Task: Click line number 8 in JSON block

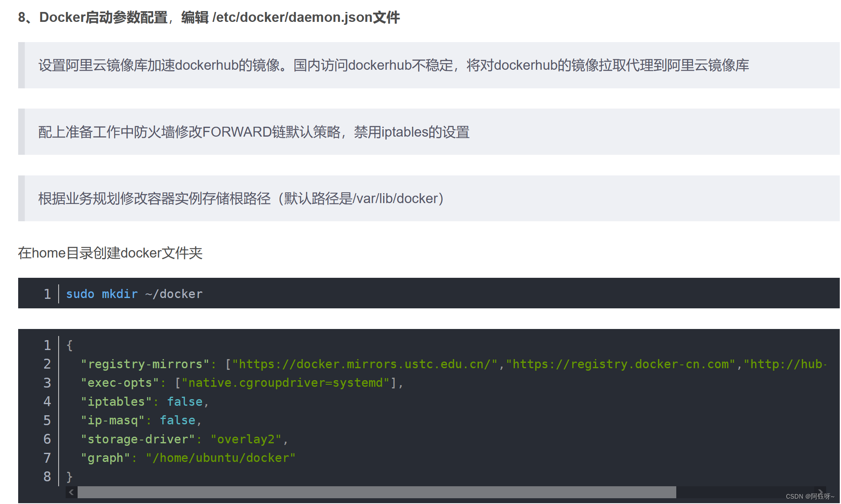Action: click(x=47, y=477)
